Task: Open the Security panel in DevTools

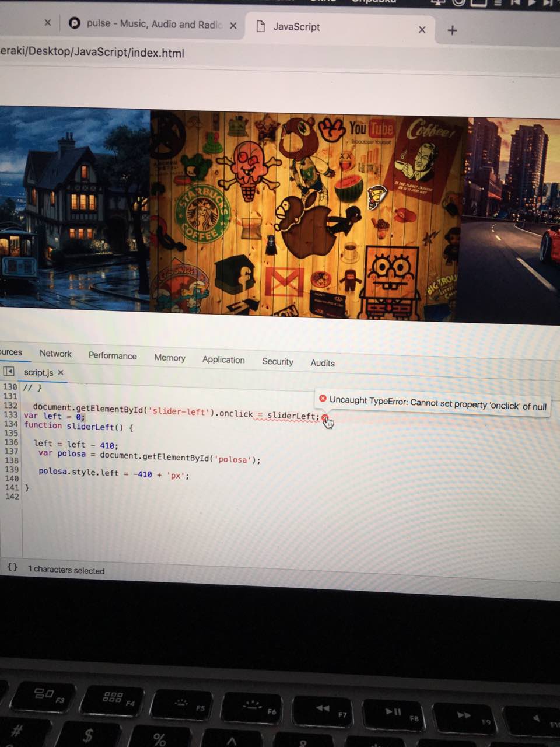Action: 278,362
